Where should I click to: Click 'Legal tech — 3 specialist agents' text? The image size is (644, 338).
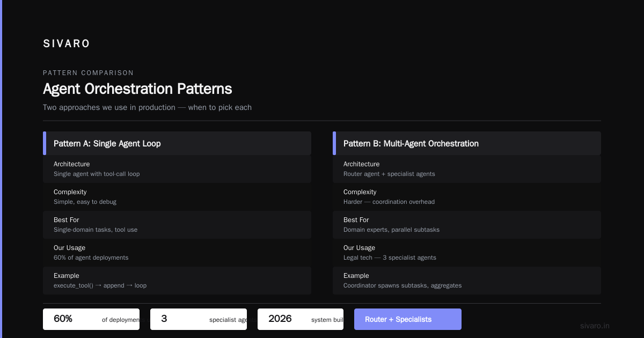click(390, 258)
